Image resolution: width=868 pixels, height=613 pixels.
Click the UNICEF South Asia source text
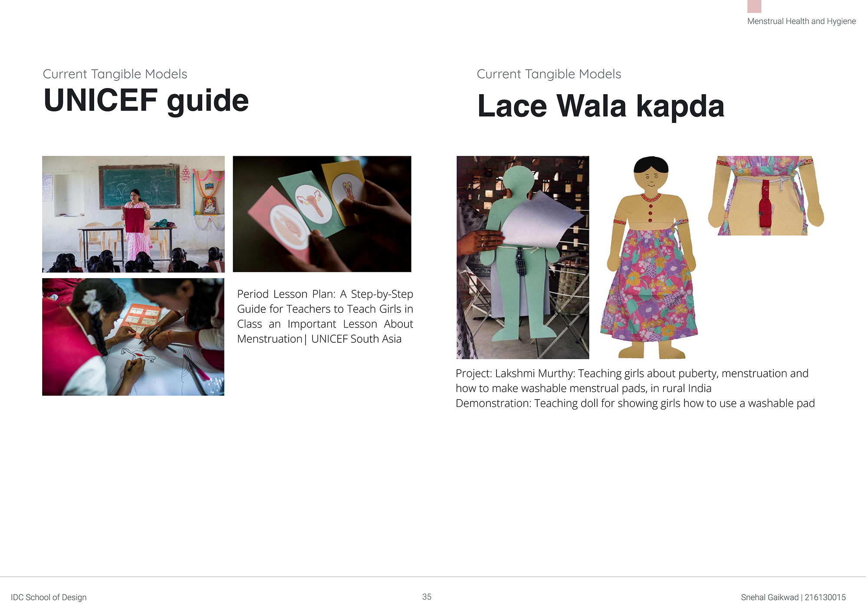(x=356, y=339)
